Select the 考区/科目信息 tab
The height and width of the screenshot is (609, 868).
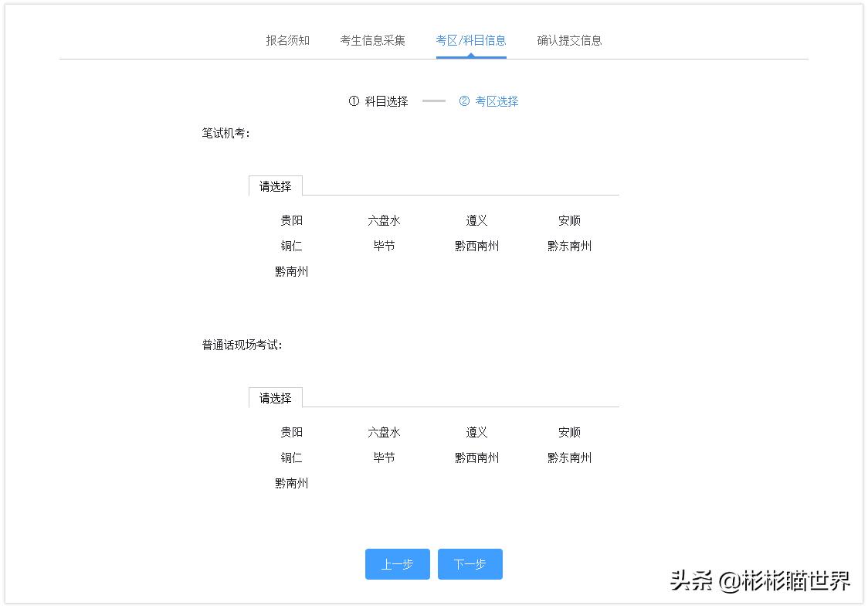[x=470, y=40]
